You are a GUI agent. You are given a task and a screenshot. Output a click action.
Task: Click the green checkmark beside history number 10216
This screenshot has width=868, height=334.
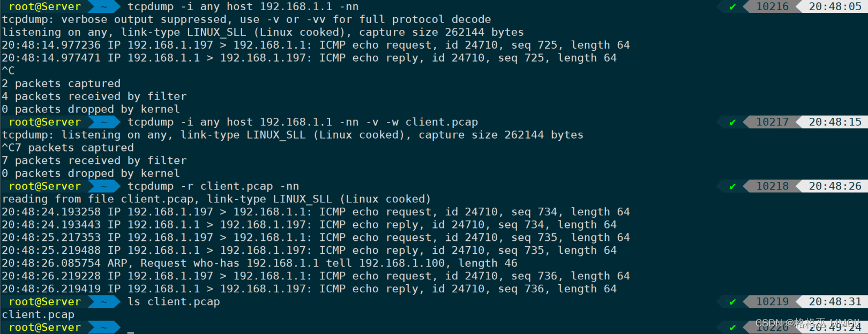coord(732,7)
